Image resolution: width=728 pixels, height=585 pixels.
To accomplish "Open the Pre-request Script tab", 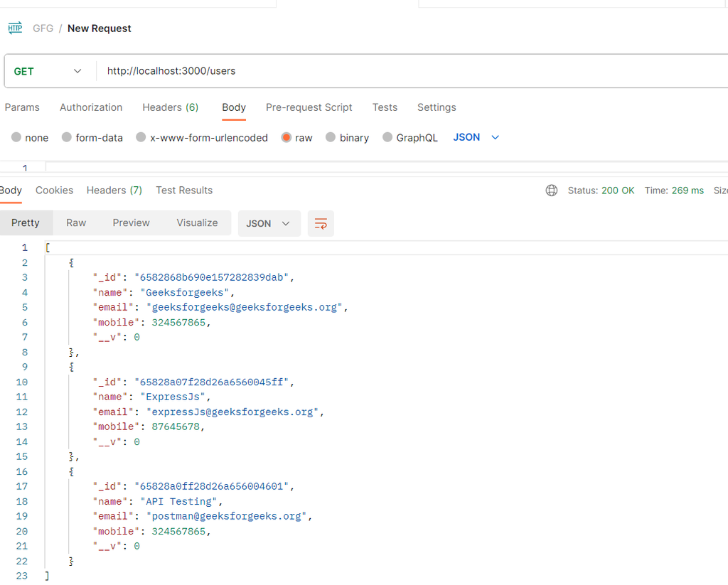I will (x=309, y=107).
